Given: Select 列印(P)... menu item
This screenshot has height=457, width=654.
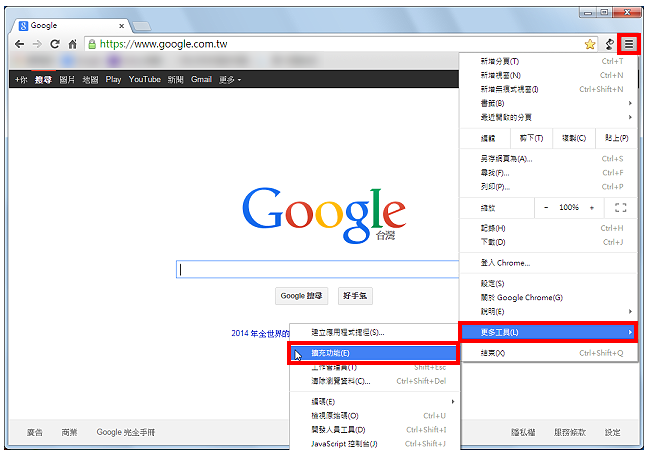Looking at the screenshot, I should point(548,186).
